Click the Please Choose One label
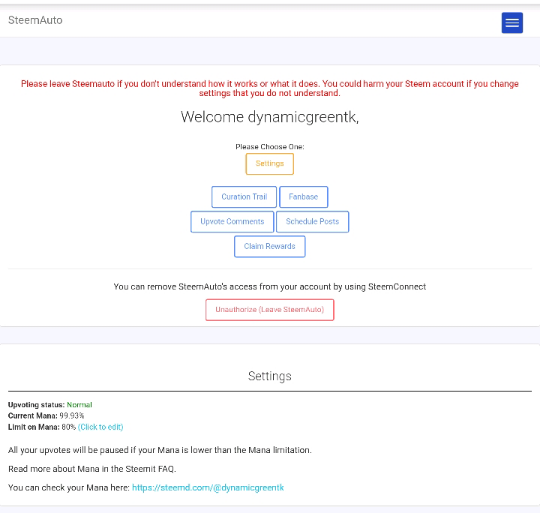Screen dimensions: 540x513 (270, 147)
